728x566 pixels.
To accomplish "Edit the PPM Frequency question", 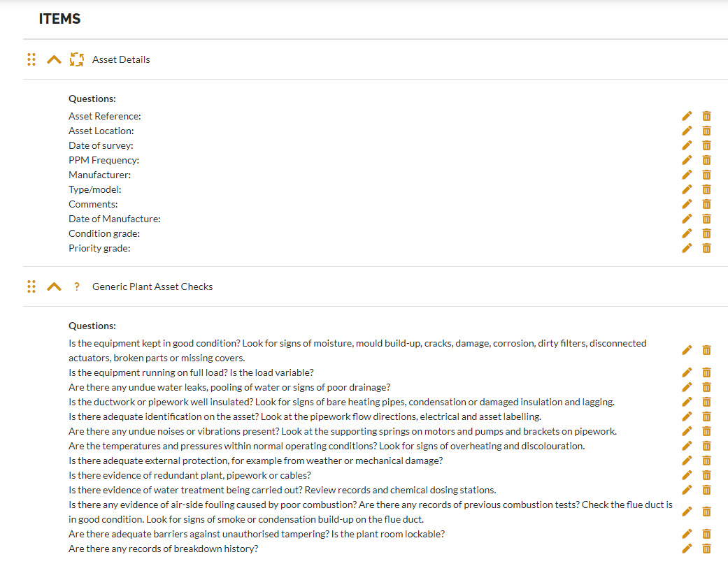I will coord(687,160).
